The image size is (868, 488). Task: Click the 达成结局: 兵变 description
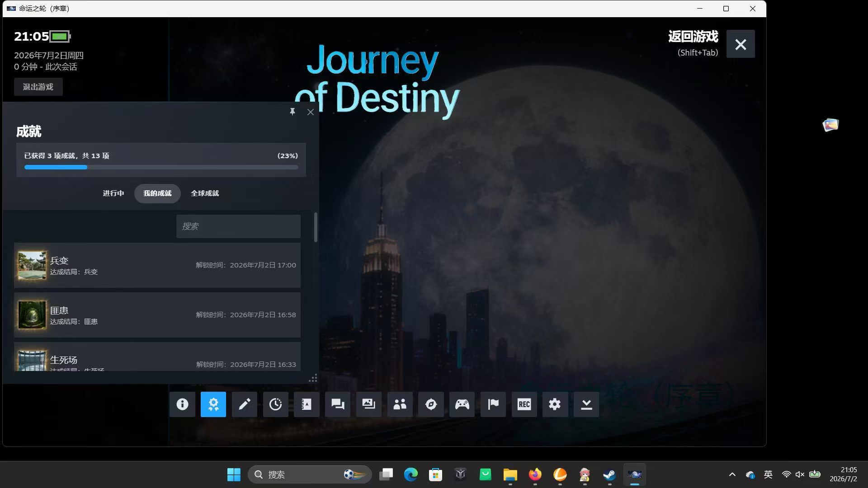(74, 272)
